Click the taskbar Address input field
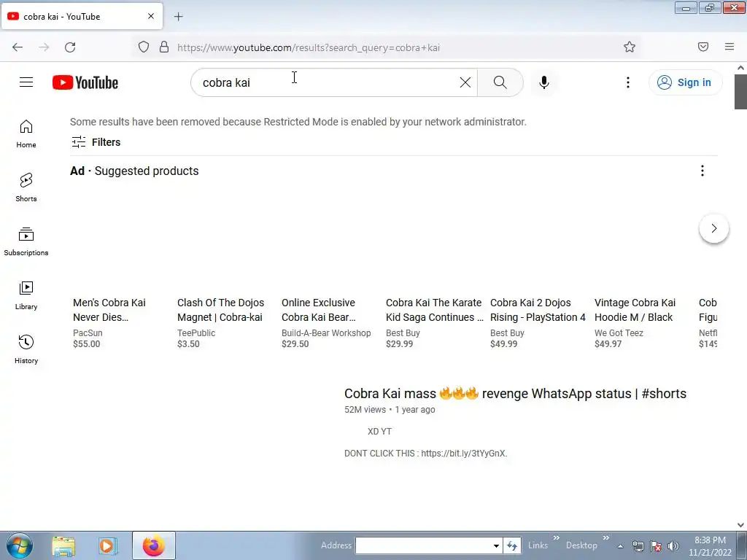This screenshot has height=560, width=747. pos(423,545)
